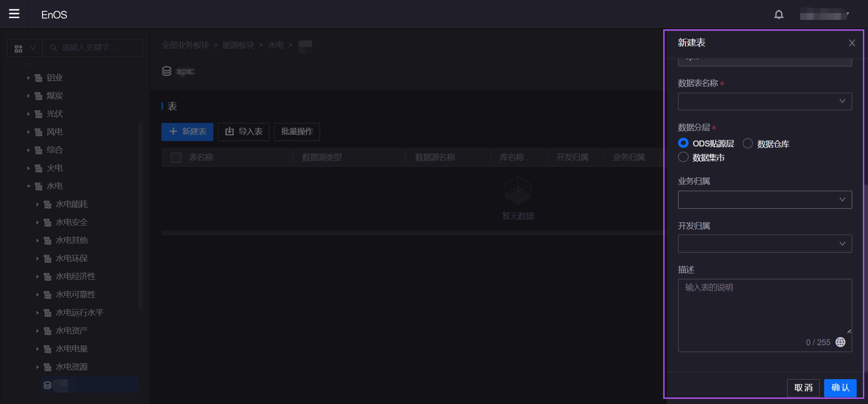Screen dimensions: 868x404
Task: Open the hamburger main menu
Action: (14, 14)
